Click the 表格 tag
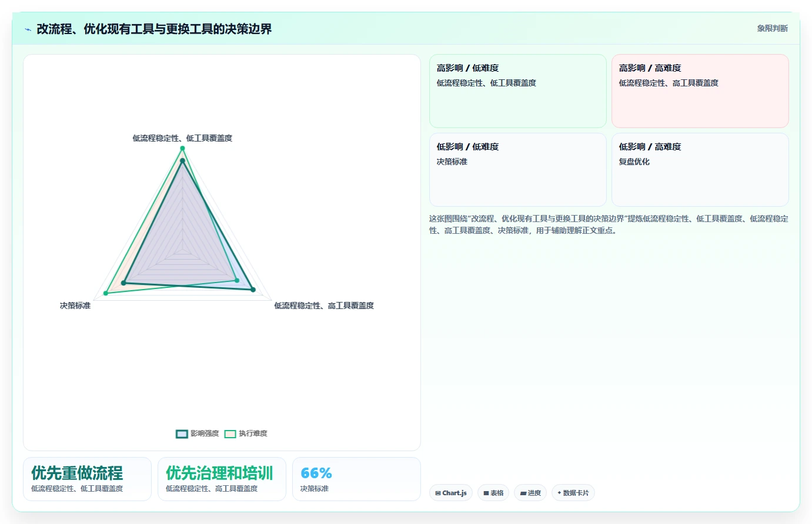 (493, 493)
